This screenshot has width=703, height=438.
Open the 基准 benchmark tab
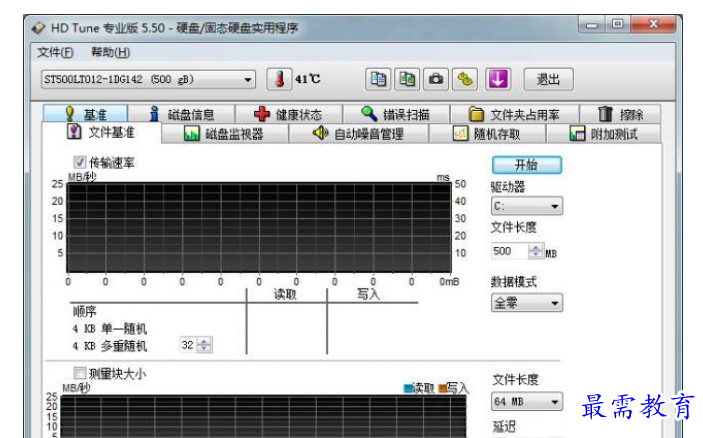(85, 114)
